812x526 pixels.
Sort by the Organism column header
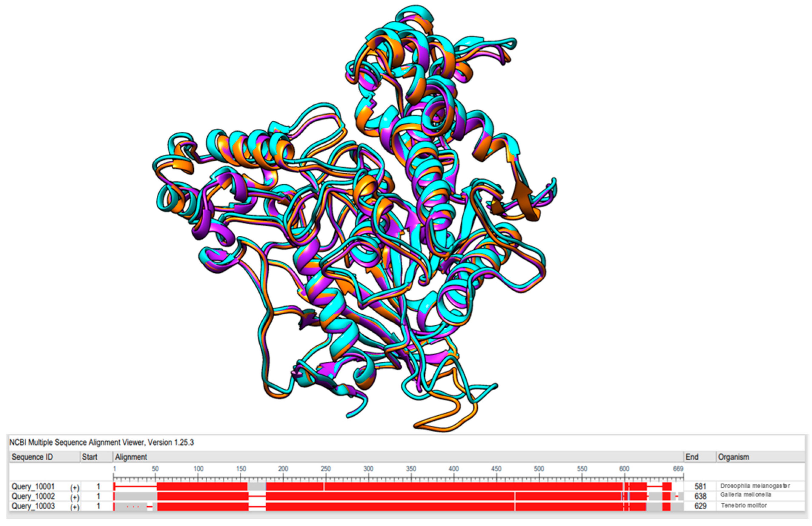(733, 457)
